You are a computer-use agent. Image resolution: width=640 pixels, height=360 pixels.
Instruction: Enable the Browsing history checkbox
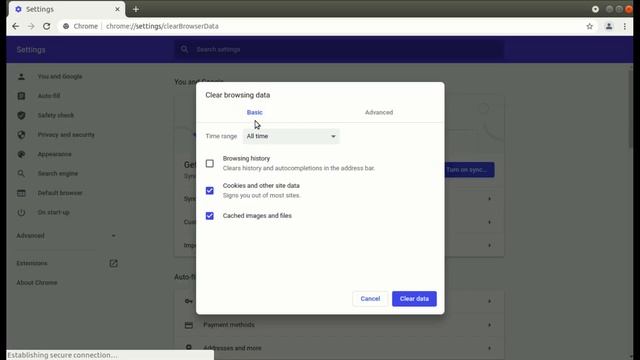coord(209,164)
